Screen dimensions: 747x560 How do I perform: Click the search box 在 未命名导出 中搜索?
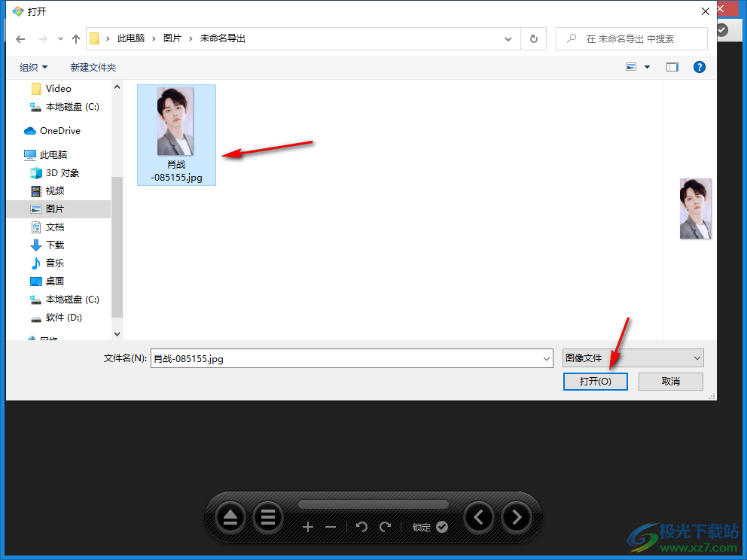tap(631, 39)
